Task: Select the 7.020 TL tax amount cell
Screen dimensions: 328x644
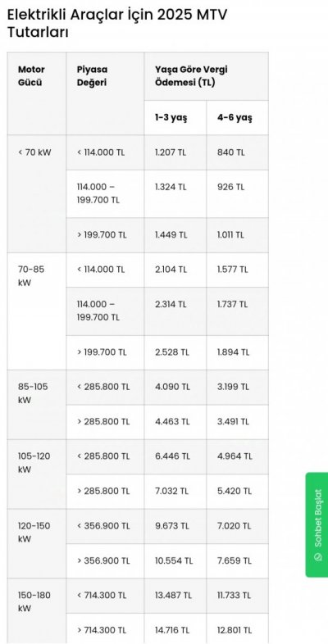Action: (x=238, y=526)
